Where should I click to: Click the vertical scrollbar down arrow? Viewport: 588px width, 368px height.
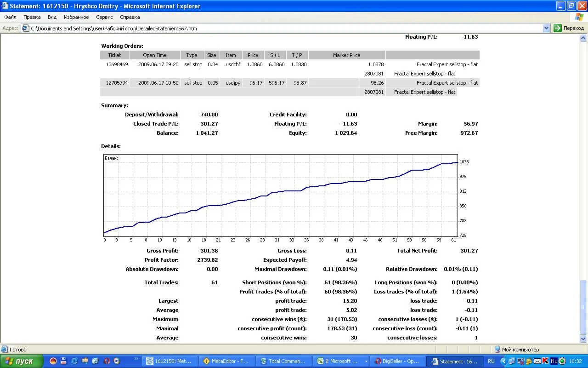tap(584, 339)
